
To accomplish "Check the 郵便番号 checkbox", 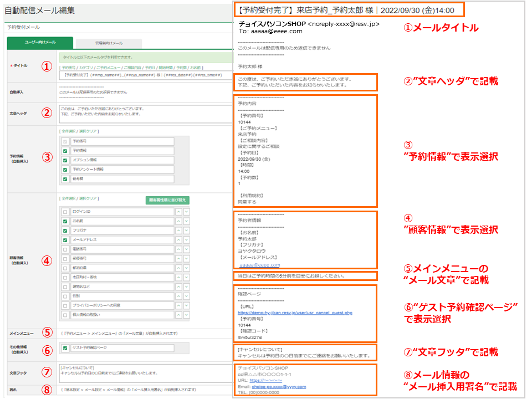I will pos(65,259).
